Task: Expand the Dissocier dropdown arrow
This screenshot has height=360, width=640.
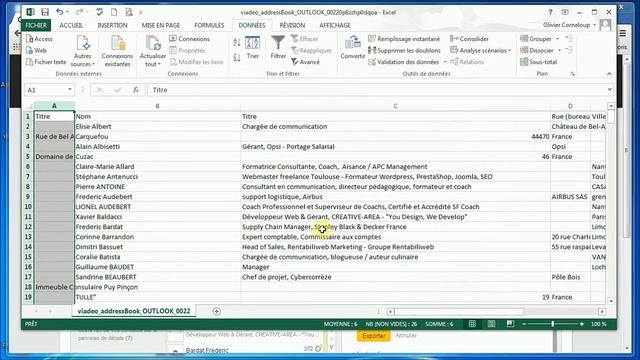Action: (x=559, y=50)
